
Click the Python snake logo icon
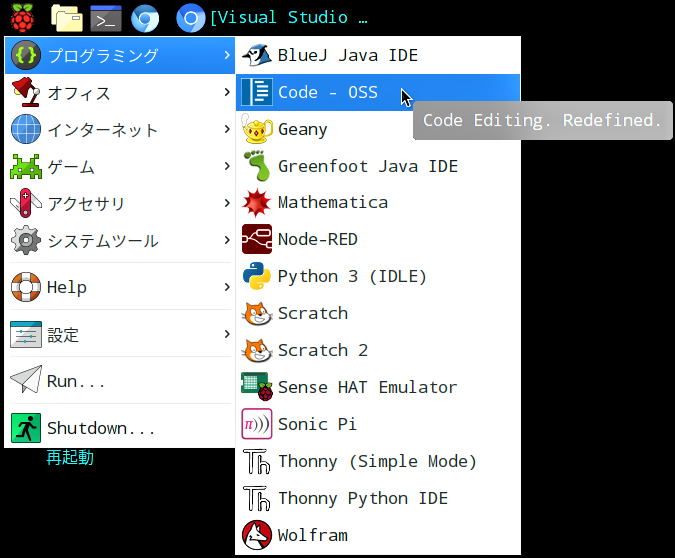point(257,276)
